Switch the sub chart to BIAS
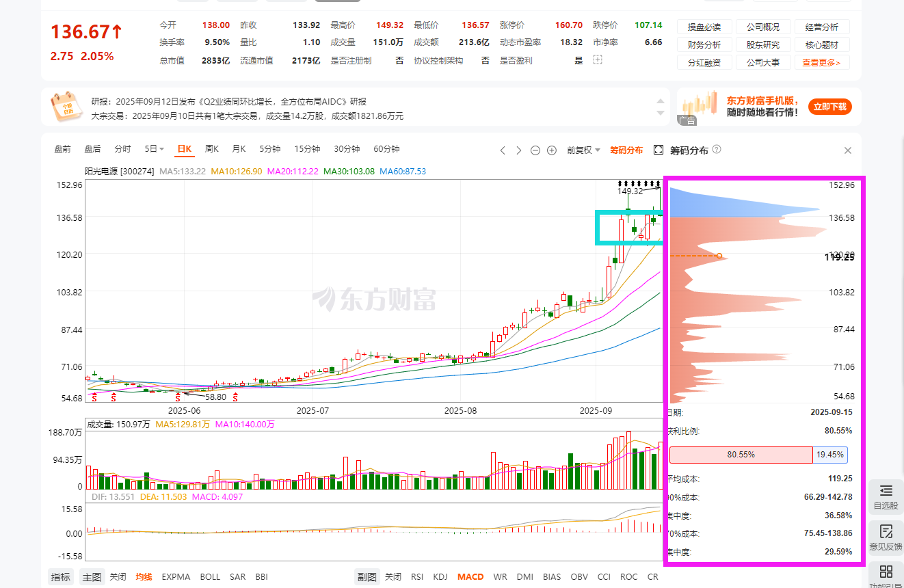Viewport: 904px width, 588px height. [x=552, y=577]
